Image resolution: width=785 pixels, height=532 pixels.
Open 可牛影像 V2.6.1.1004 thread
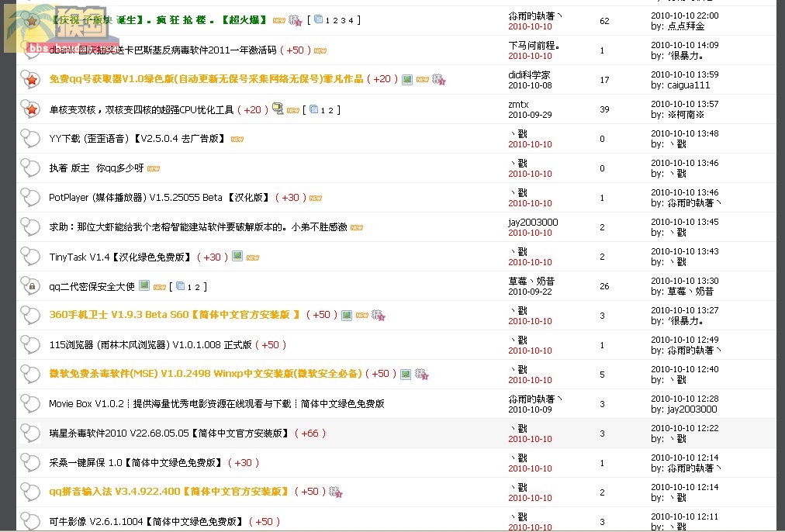pyautogui.click(x=147, y=521)
